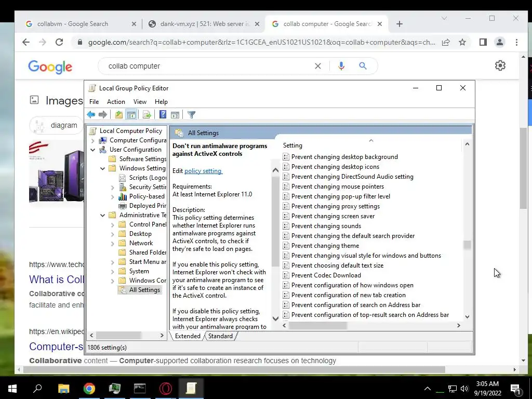
Task: Open Chrome side panel icon
Action: pos(483,42)
